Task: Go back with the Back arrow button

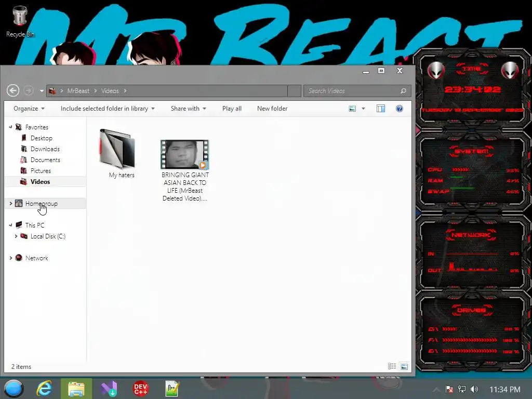Action: point(13,90)
